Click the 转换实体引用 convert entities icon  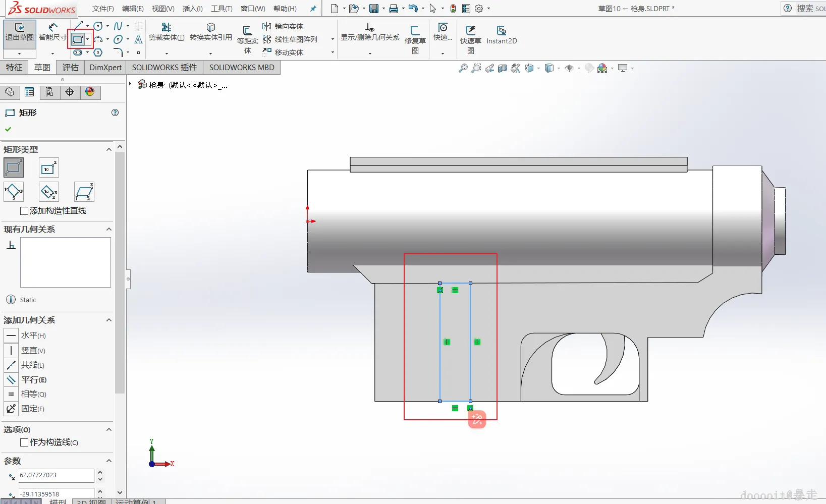[211, 32]
